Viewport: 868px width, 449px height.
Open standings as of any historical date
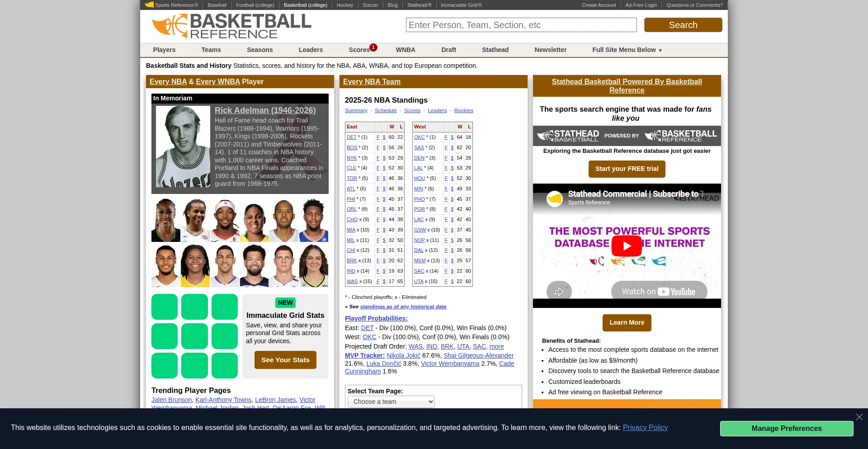tap(403, 307)
